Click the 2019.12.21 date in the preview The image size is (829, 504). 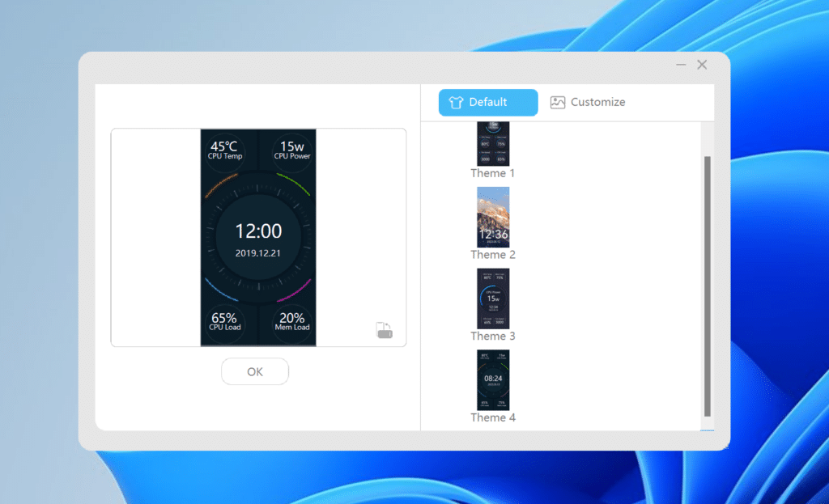[258, 253]
